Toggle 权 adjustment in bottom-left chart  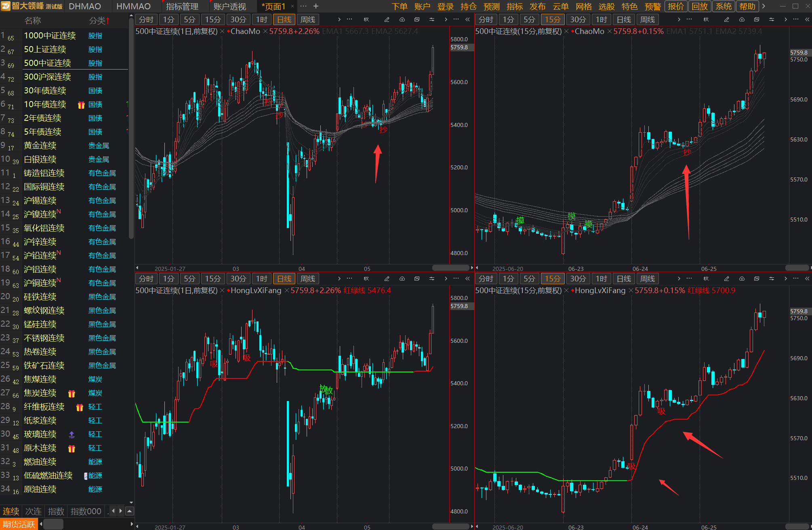pyautogui.click(x=366, y=279)
